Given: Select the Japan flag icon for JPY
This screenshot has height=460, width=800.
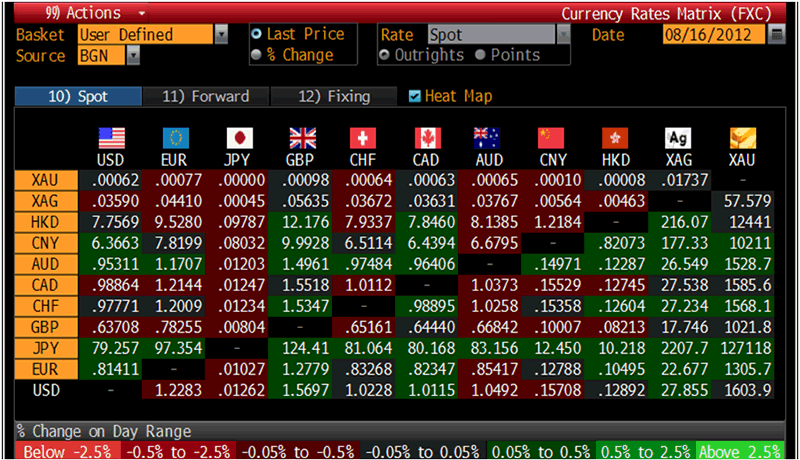Looking at the screenshot, I should (x=239, y=138).
